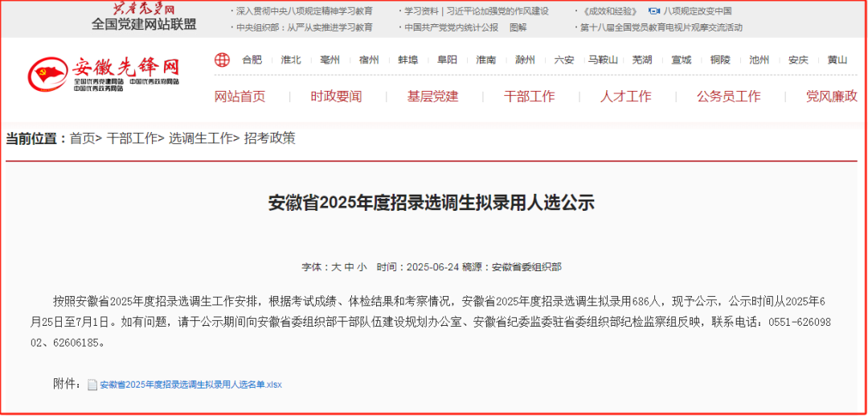Open the 淮南 city link
Viewport: 868px width, 416px height.
pyautogui.click(x=486, y=60)
